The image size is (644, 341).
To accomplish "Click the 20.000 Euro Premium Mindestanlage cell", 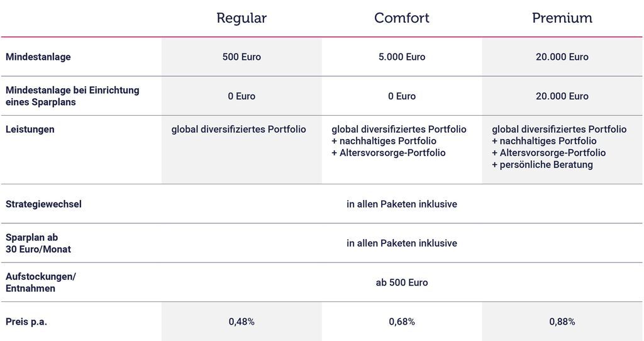I will pos(562,57).
